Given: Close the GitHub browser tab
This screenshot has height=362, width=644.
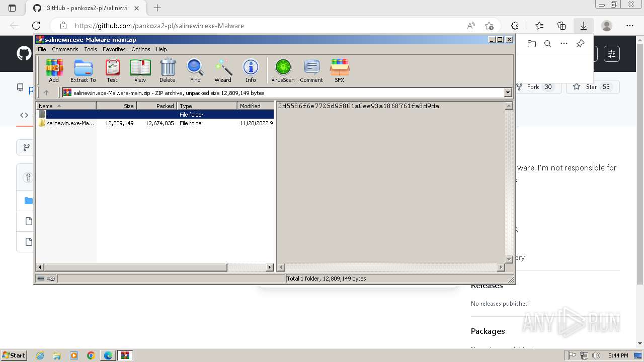Looking at the screenshot, I should [137, 8].
